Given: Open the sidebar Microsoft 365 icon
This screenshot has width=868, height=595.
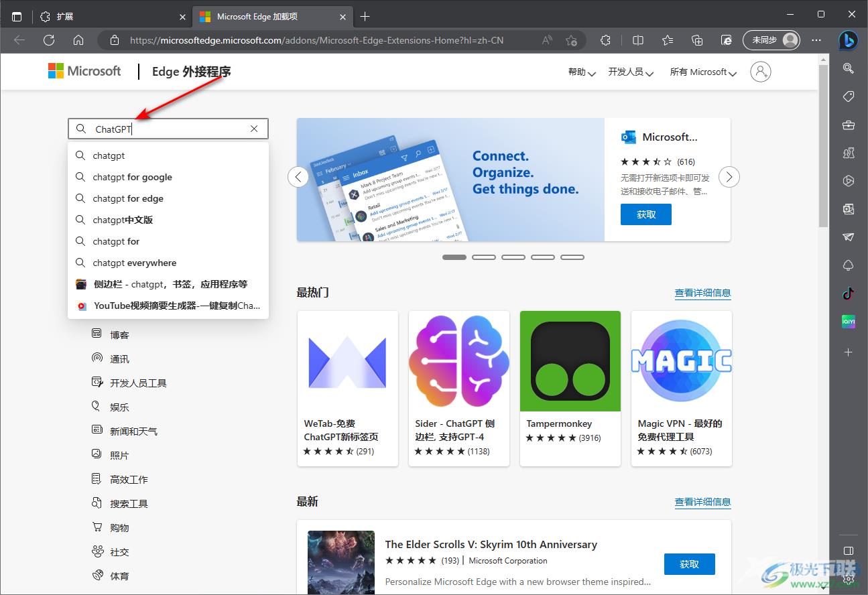Looking at the screenshot, I should [849, 181].
